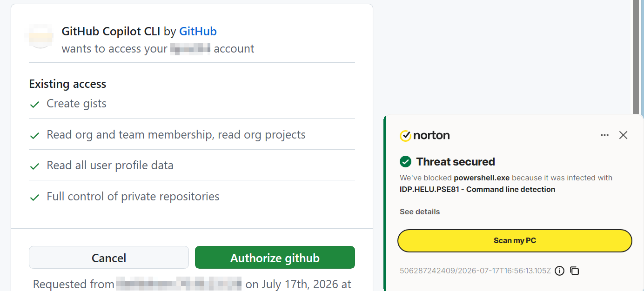Open See details link in Norton popup
Image resolution: width=644 pixels, height=291 pixels.
pyautogui.click(x=420, y=212)
